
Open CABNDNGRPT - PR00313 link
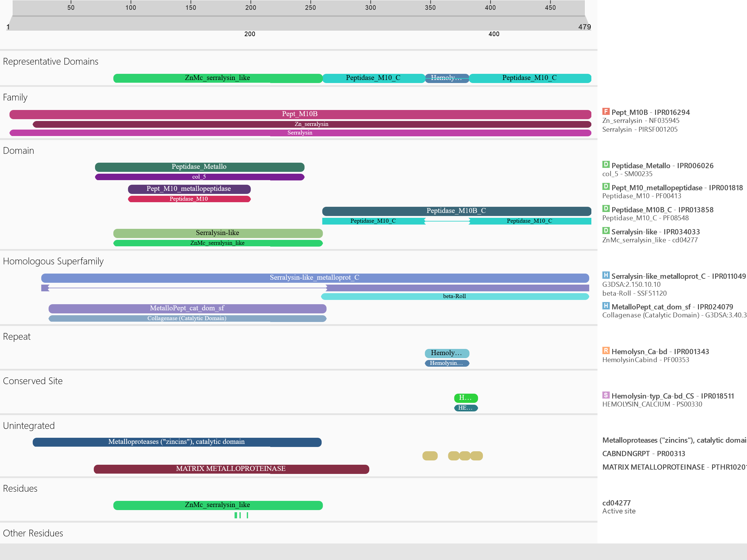click(644, 454)
